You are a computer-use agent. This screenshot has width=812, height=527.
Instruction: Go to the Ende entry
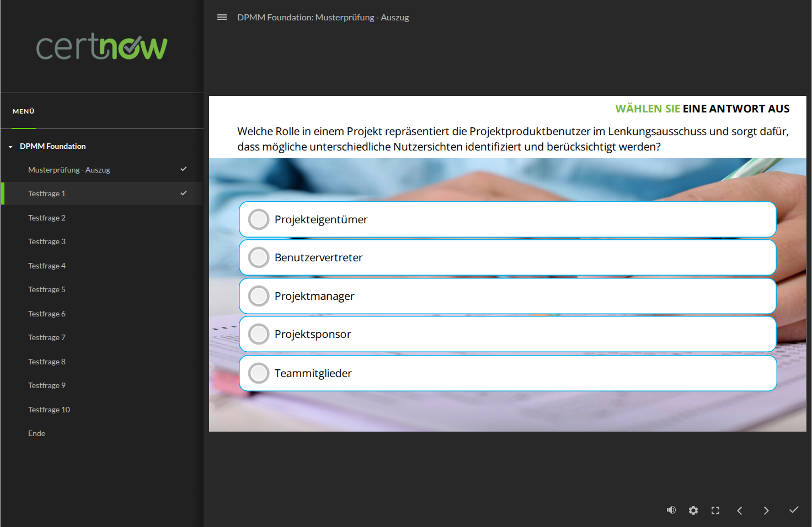37,433
